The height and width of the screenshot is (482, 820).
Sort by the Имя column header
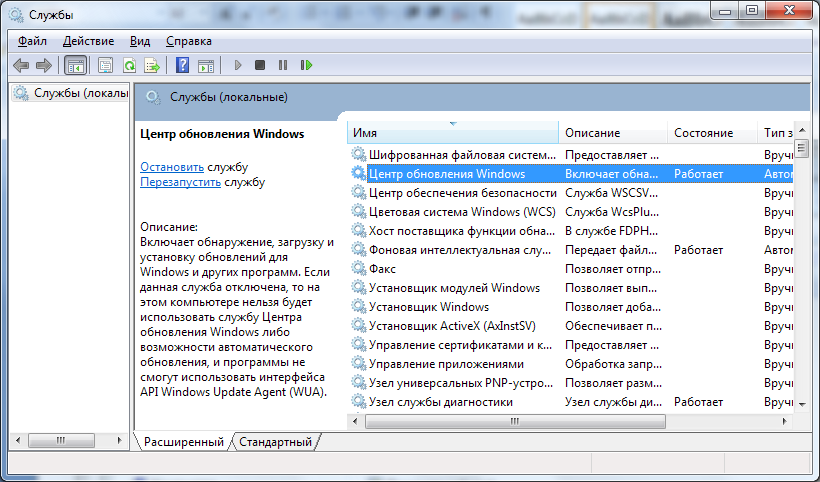click(453, 133)
